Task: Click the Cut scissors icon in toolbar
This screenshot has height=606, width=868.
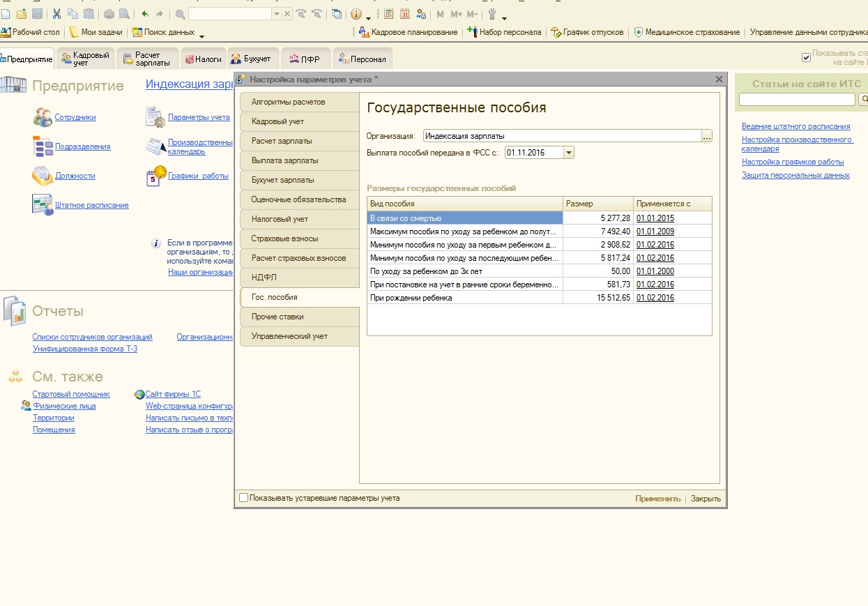Action: [x=56, y=14]
